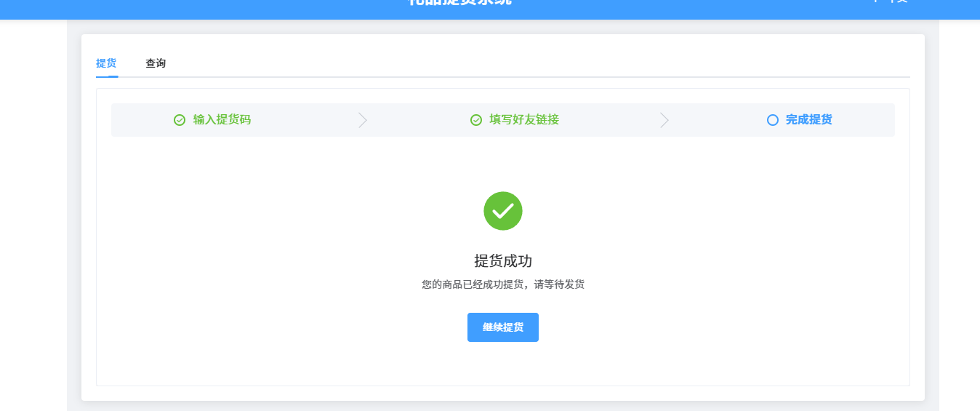This screenshot has height=411, width=980.
Task: Click the green check icon beside 输入提货码
Action: tap(180, 120)
